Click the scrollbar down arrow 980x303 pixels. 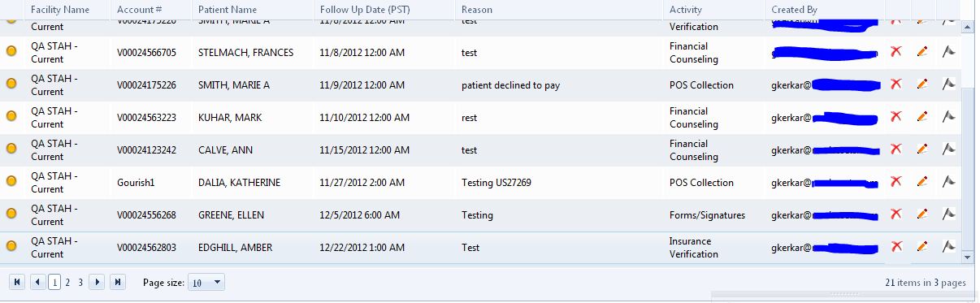[x=967, y=257]
